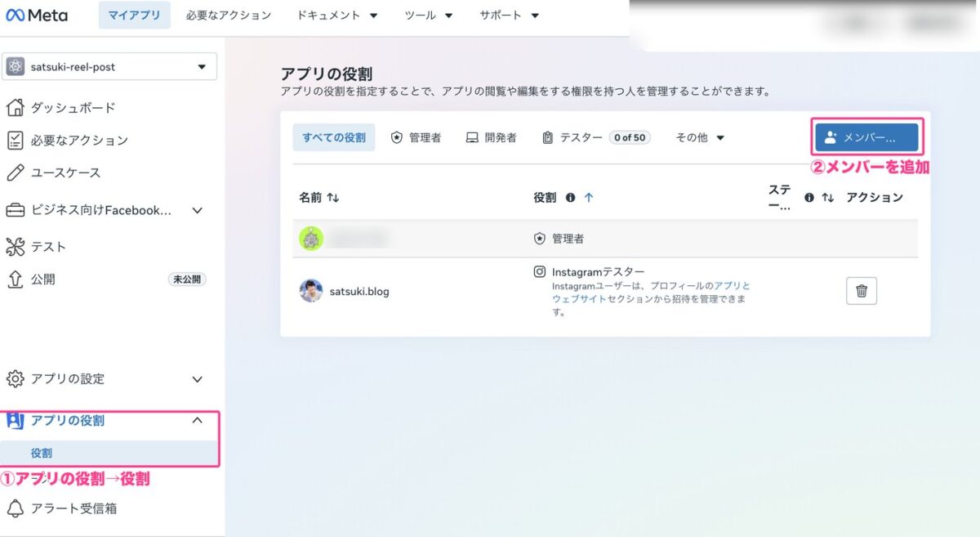Click the shield icon on 管理者 tab
The image size is (980, 537).
pos(397,137)
